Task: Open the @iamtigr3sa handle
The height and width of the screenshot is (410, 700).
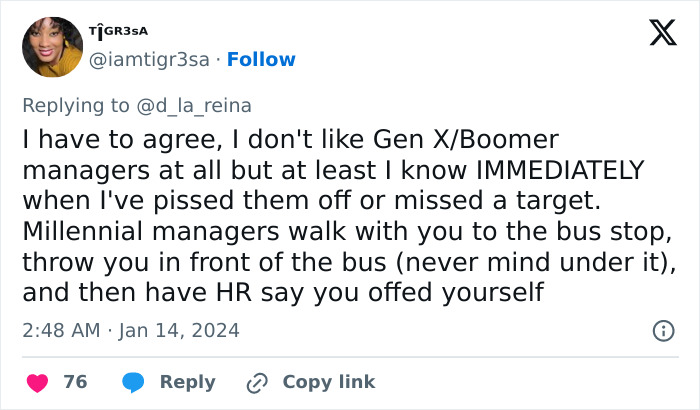Action: coord(151,59)
